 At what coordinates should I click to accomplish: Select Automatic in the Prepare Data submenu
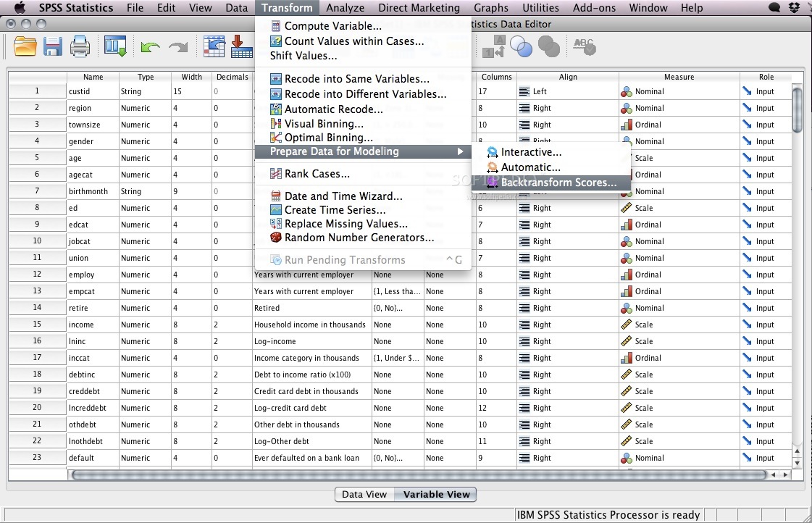pyautogui.click(x=551, y=167)
